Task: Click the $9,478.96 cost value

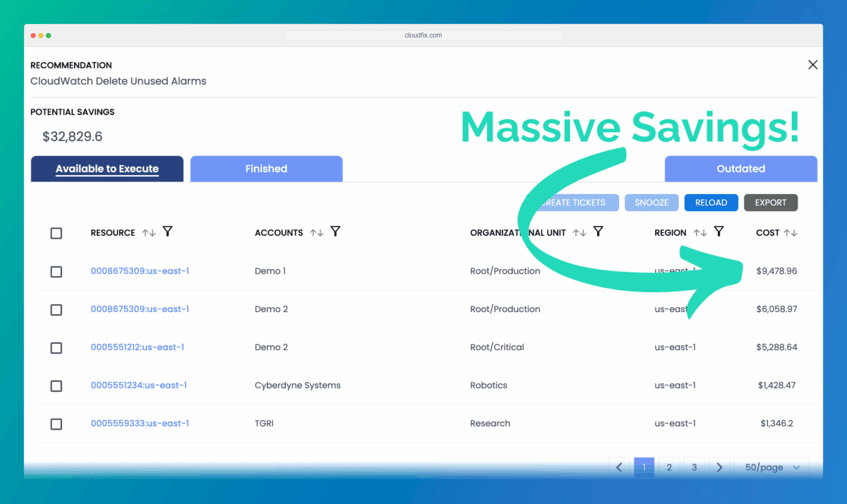Action: pyautogui.click(x=776, y=271)
